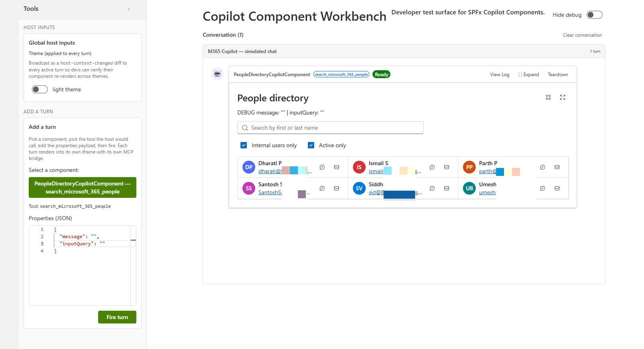Click the Copilot bot avatar icon
This screenshot has height=349, width=644.
click(x=217, y=74)
